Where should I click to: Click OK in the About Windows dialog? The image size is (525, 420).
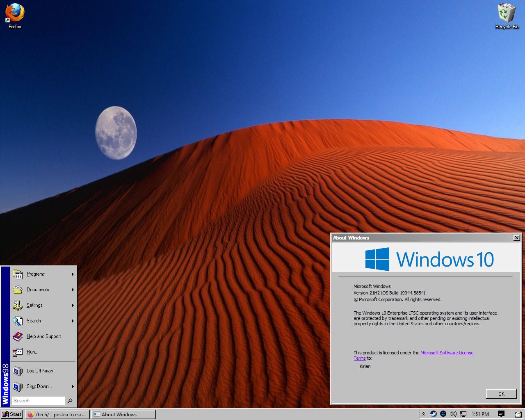(501, 394)
